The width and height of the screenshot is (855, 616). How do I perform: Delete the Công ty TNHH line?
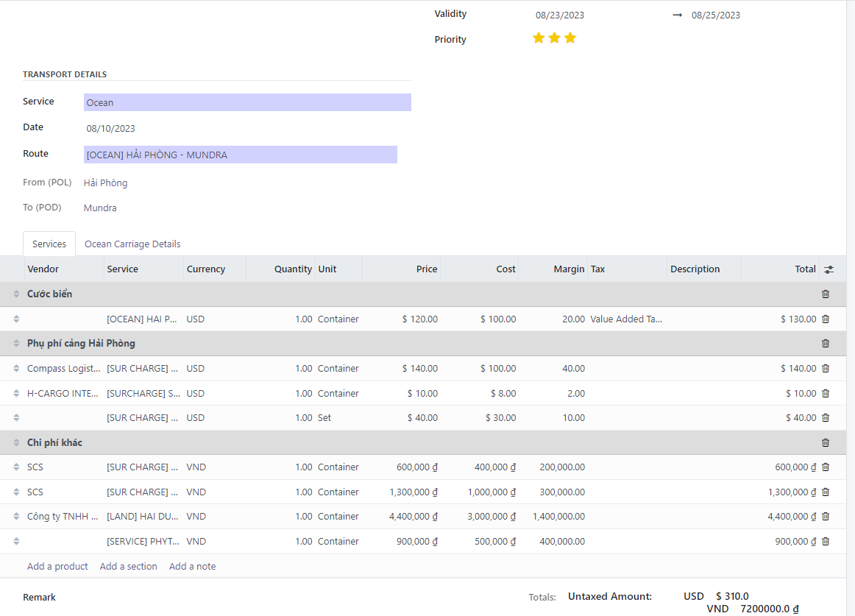coord(825,517)
